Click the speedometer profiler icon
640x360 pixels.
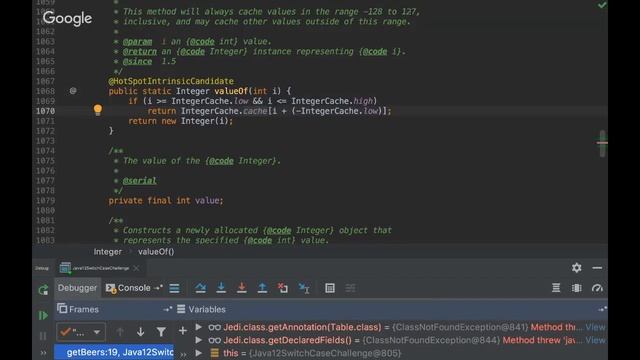pos(597,288)
